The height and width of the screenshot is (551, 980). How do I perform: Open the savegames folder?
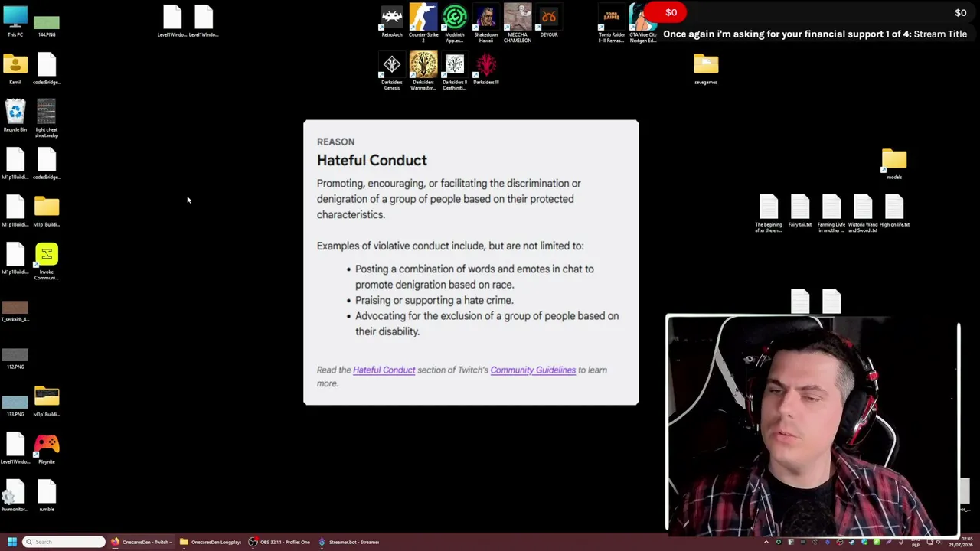tap(706, 68)
